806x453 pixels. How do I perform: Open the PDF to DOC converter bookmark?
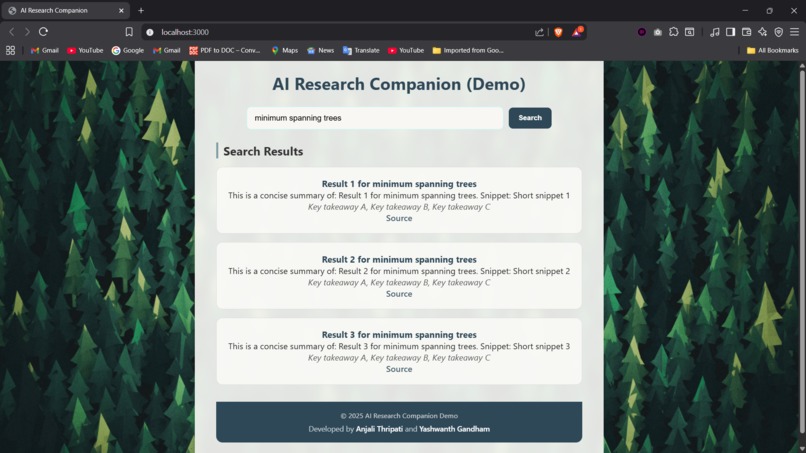(x=225, y=50)
